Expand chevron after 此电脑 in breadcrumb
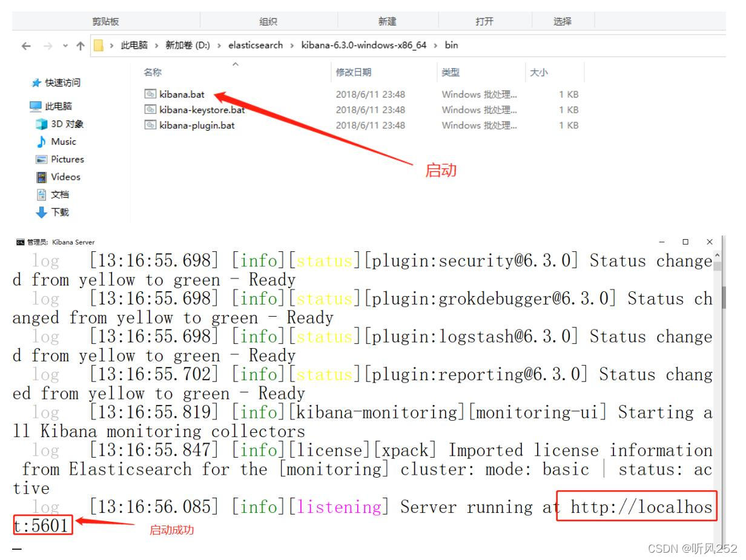The height and width of the screenshot is (560, 746). point(157,45)
